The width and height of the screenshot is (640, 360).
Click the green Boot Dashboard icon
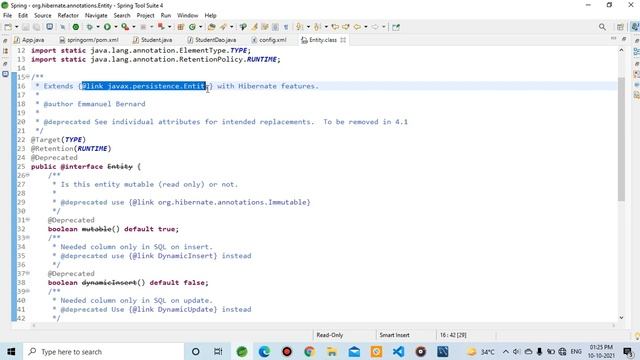pyautogui.click(x=76, y=27)
